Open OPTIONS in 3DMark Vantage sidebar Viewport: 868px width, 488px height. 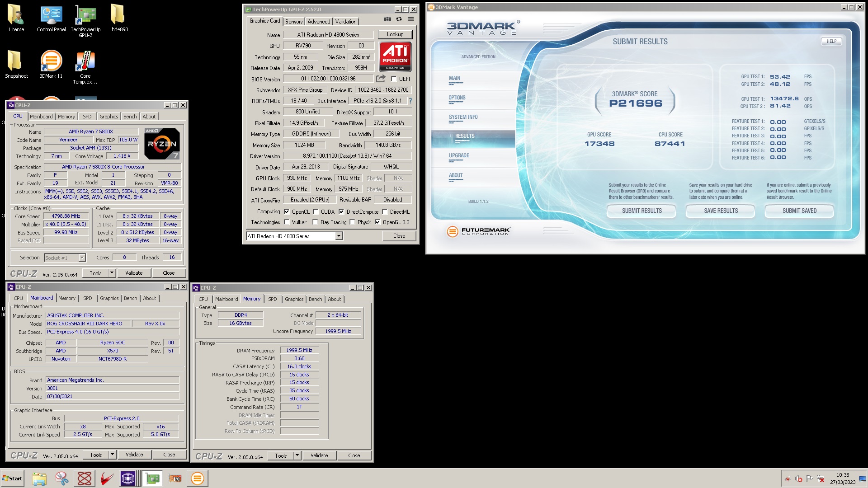tap(457, 98)
